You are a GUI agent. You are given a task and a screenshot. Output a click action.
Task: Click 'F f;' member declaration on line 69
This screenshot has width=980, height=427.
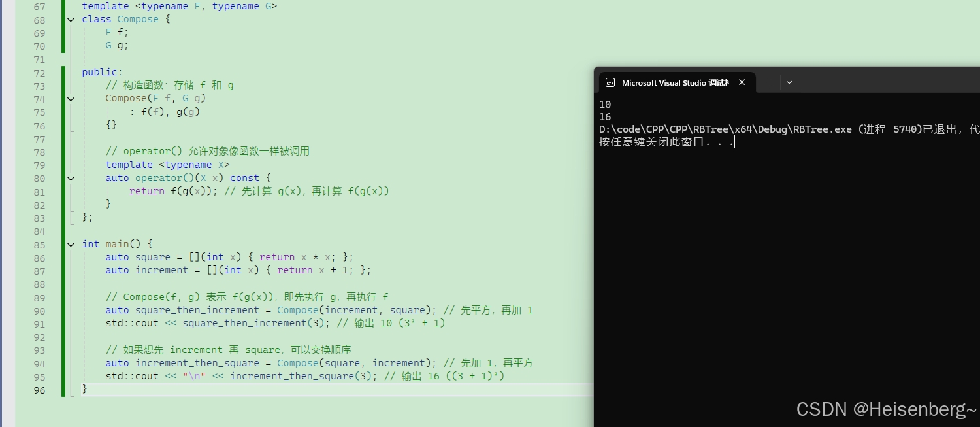coord(118,33)
